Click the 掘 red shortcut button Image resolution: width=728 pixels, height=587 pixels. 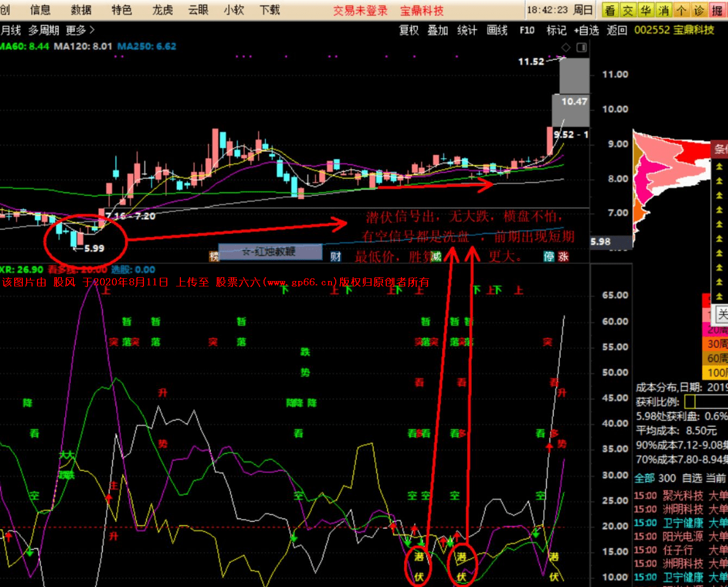tap(717, 10)
